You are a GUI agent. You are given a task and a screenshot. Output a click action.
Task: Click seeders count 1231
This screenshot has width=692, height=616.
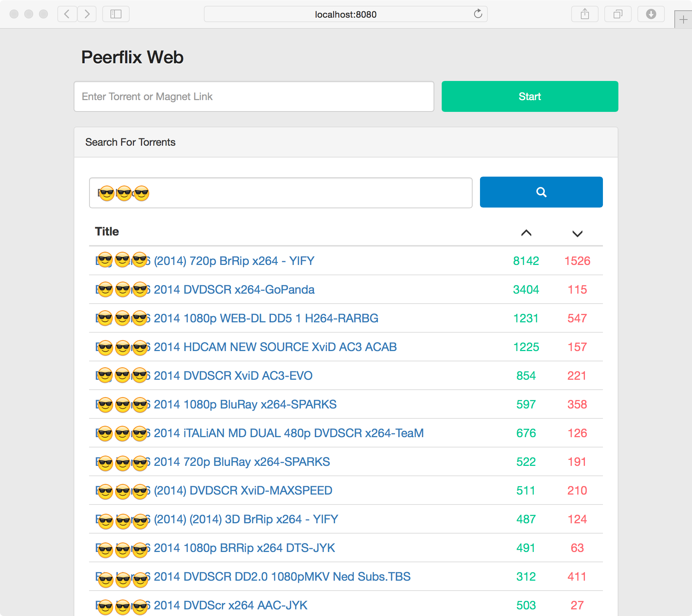pyautogui.click(x=526, y=318)
